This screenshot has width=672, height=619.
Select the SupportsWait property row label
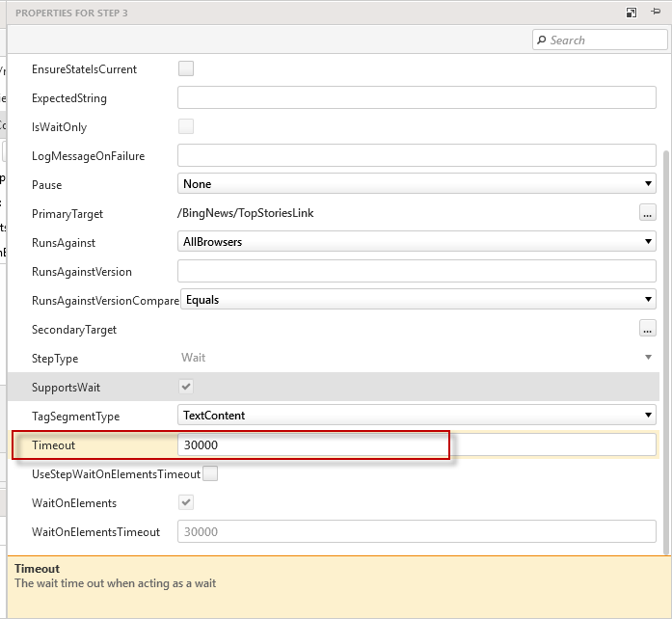pyautogui.click(x=66, y=387)
